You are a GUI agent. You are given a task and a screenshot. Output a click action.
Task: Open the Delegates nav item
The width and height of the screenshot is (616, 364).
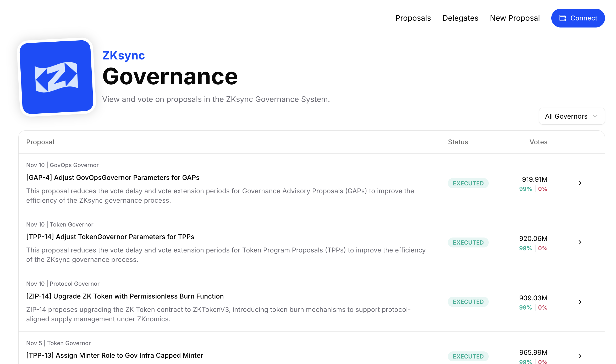(460, 18)
